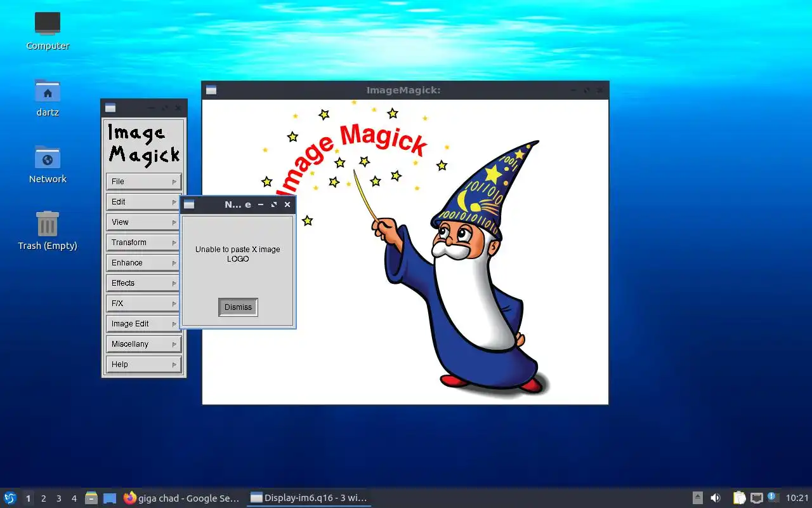Image resolution: width=812 pixels, height=508 pixels.
Task: Switch to the giga chad Firefox window
Action: [182, 498]
